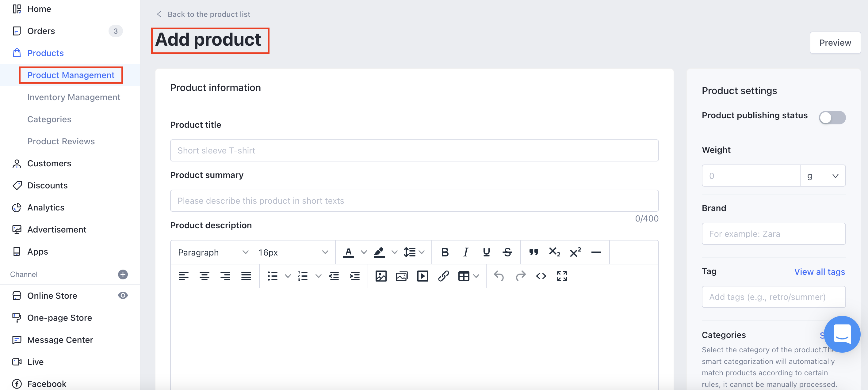Open Inventory Management in sidebar
The height and width of the screenshot is (390, 868).
point(74,97)
